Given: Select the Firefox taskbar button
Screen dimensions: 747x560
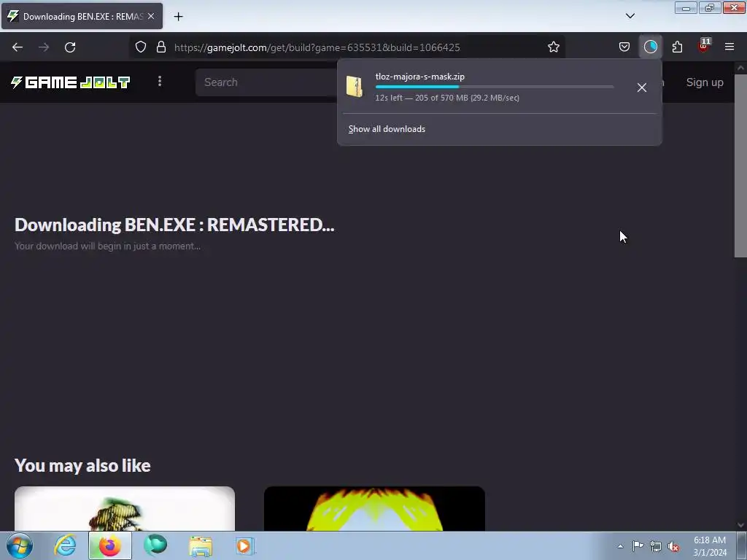Looking at the screenshot, I should (x=110, y=545).
